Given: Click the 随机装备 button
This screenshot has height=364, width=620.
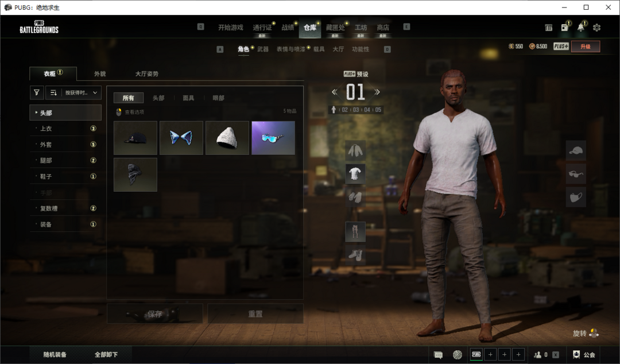Looking at the screenshot, I should point(55,354).
